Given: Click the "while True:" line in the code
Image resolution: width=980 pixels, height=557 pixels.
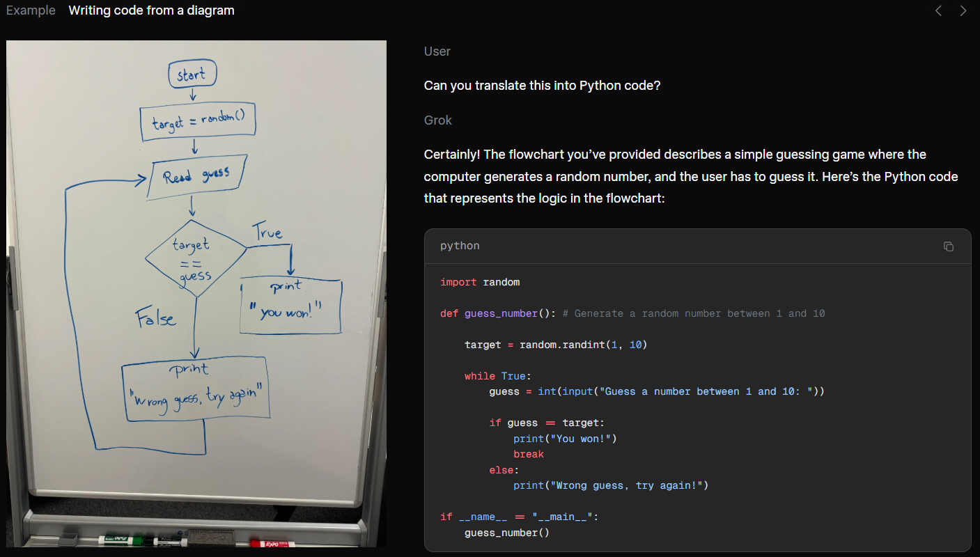Looking at the screenshot, I should pos(497,376).
